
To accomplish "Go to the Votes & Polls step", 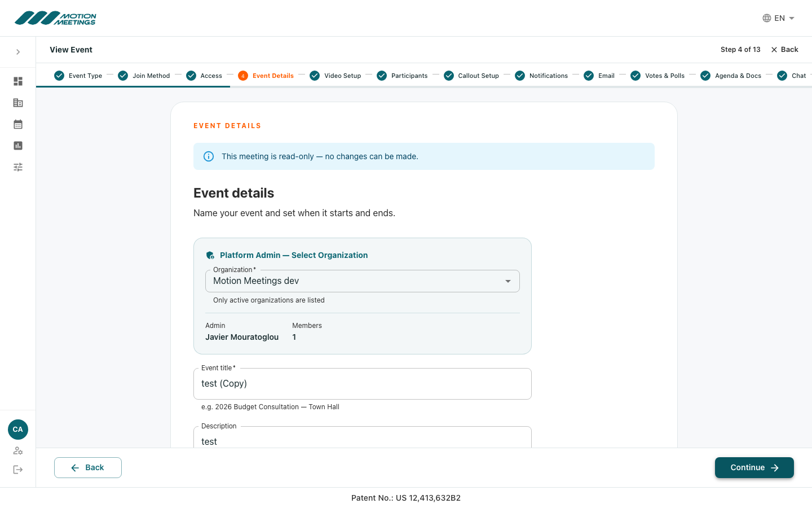I will tap(657, 76).
